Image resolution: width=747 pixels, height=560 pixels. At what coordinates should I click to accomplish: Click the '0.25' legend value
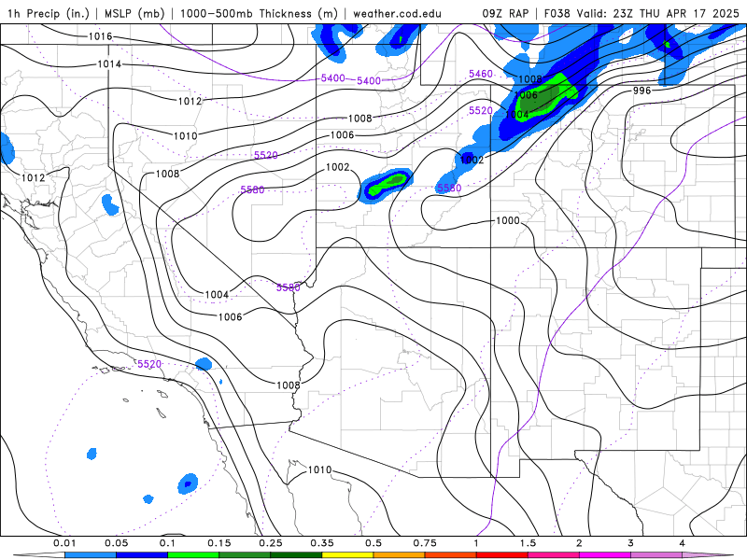[271, 543]
